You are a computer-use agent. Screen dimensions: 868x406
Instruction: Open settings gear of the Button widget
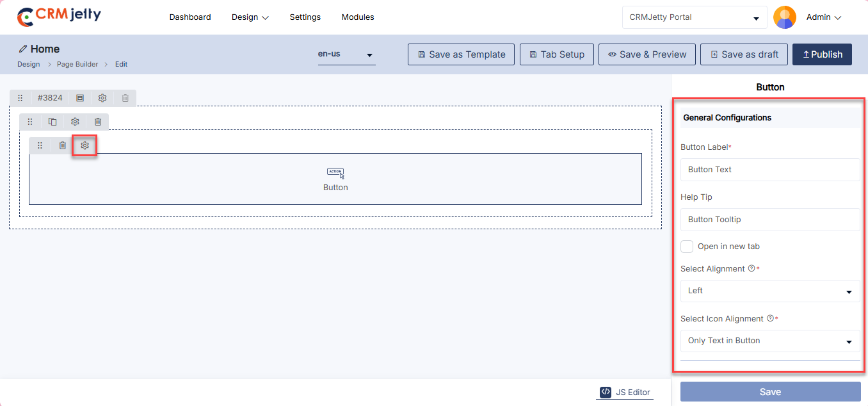coord(84,146)
